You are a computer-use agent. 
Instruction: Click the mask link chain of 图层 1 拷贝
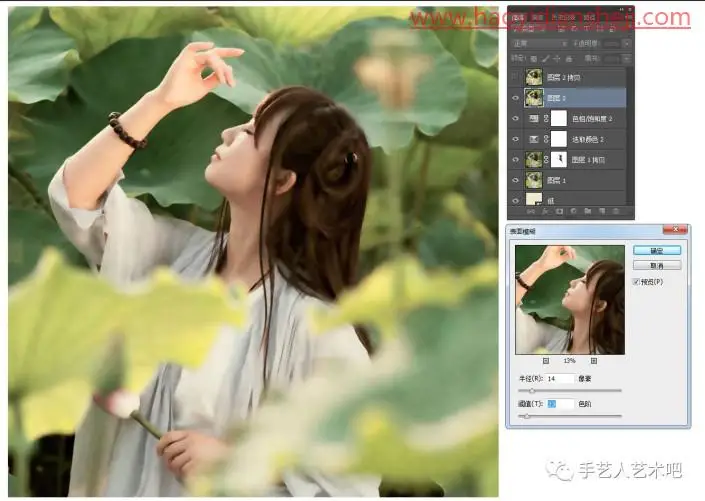coord(546,160)
